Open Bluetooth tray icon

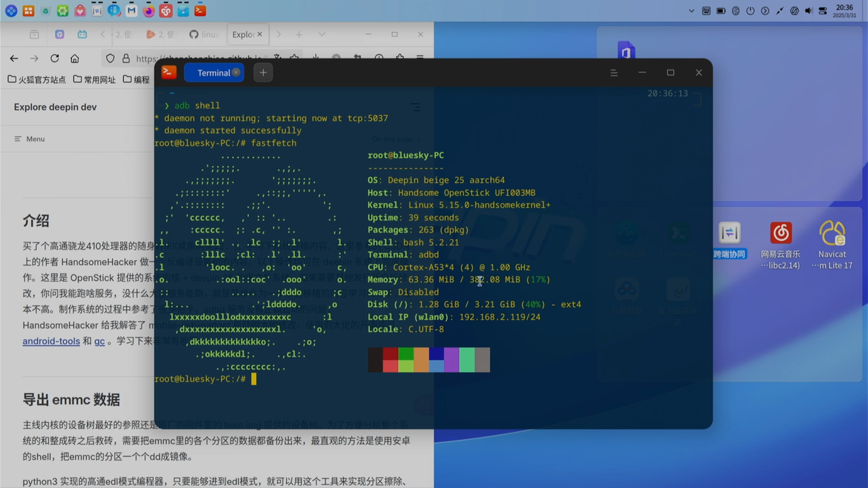[736, 11]
